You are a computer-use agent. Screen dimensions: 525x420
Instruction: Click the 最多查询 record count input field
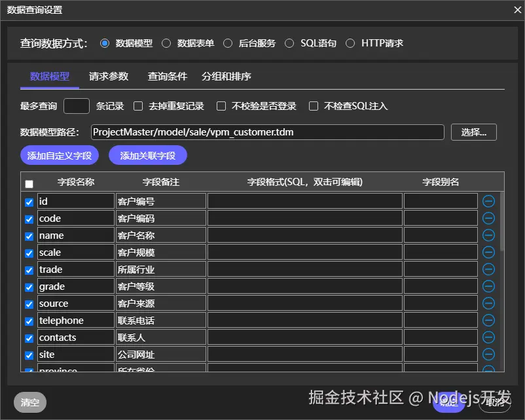pyautogui.click(x=76, y=105)
